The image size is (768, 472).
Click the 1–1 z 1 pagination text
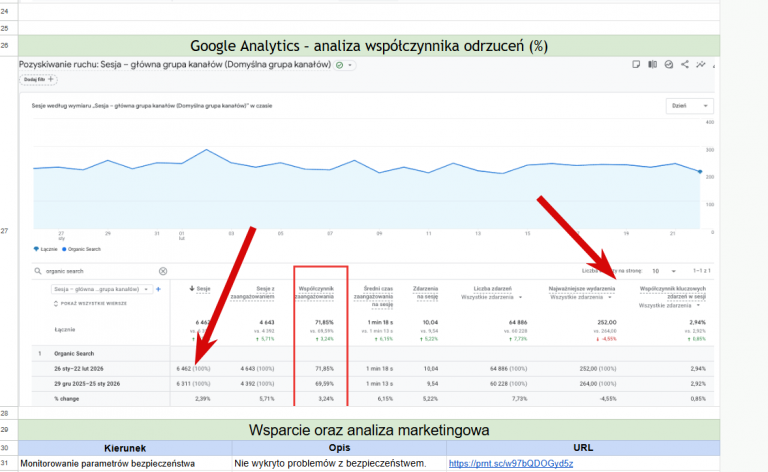[701, 271]
